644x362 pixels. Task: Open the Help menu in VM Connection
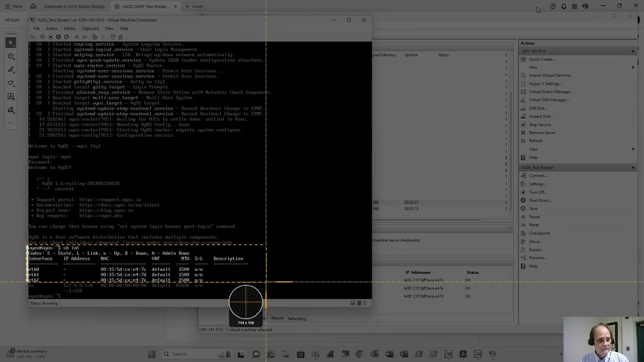click(124, 28)
